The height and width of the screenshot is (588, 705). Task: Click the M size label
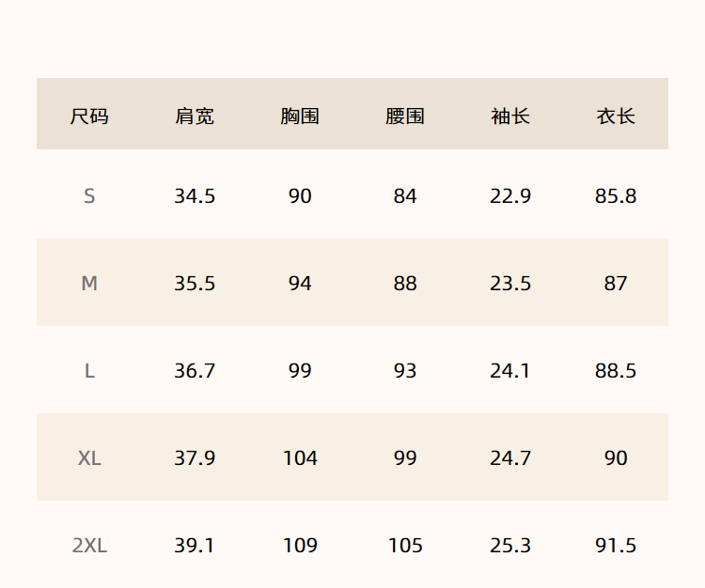[89, 284]
